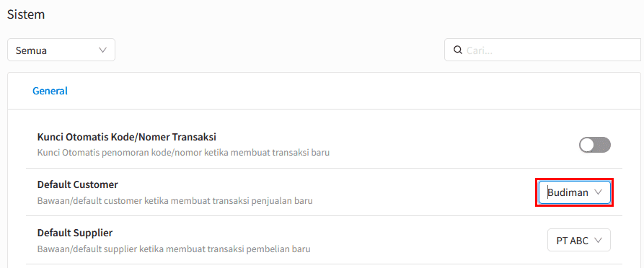Click the chevron arrow beside Budiman
Image resolution: width=644 pixels, height=268 pixels.
tap(598, 192)
